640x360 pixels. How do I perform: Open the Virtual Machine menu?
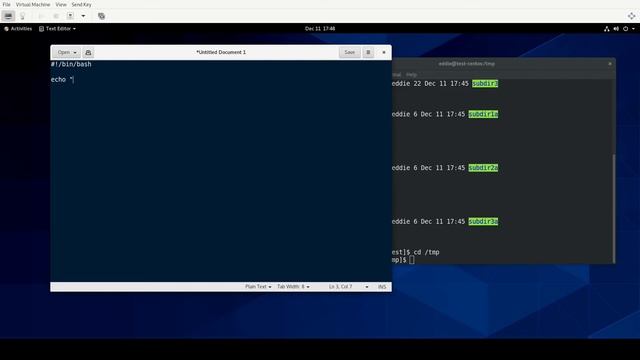coord(33,4)
